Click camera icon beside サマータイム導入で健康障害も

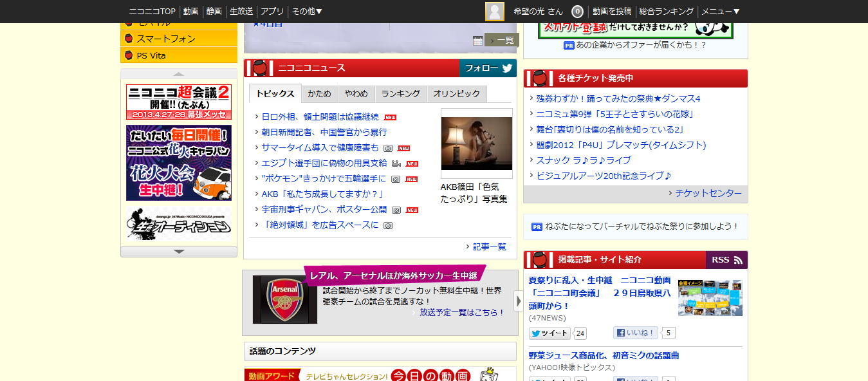point(388,148)
